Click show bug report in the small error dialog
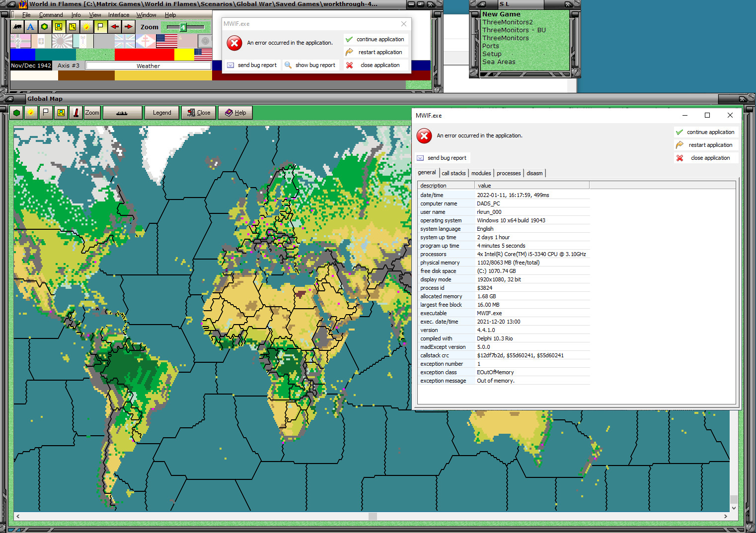 click(x=310, y=65)
